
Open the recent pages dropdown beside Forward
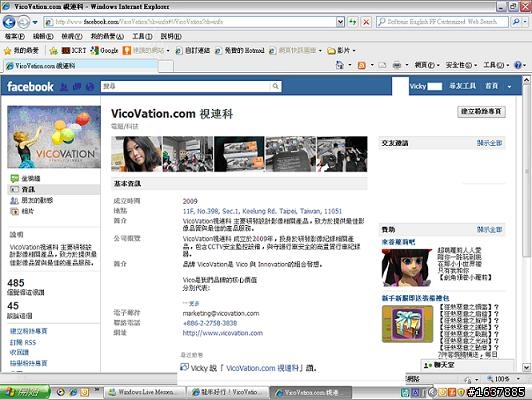(35, 22)
